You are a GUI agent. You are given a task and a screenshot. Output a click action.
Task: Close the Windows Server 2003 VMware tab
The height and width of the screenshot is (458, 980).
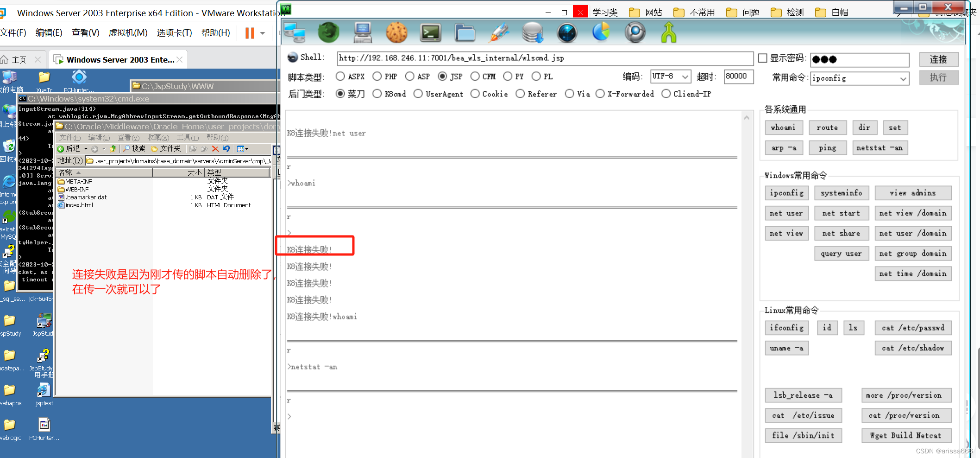pos(180,60)
